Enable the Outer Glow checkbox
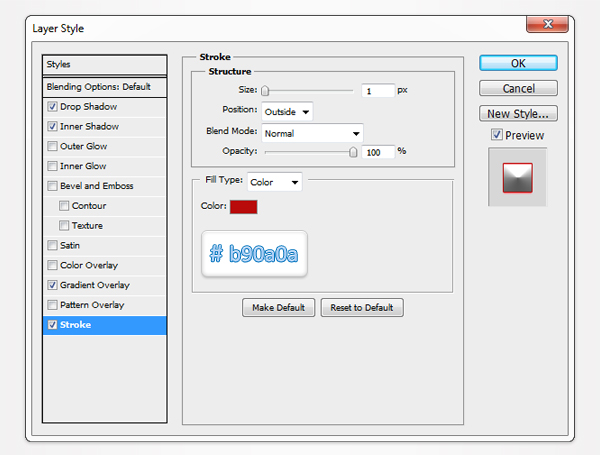Image resolution: width=600 pixels, height=455 pixels. click(x=52, y=146)
